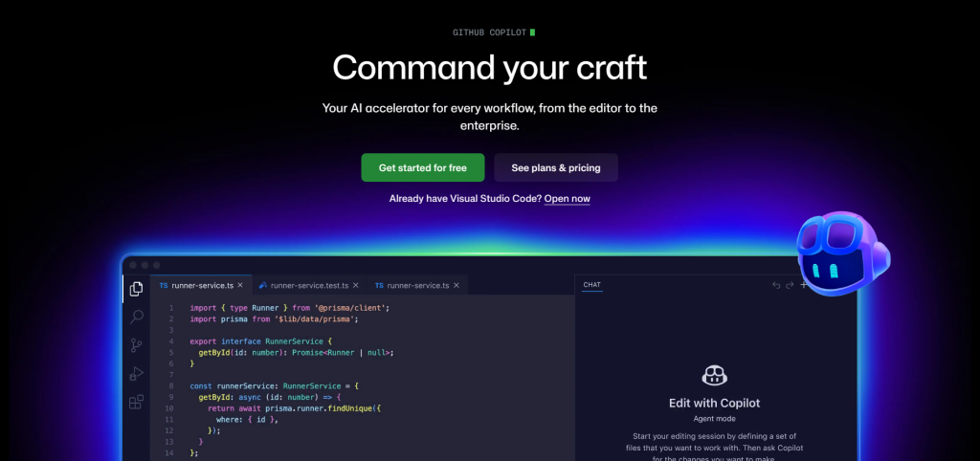Click the const runnerService: RunnerService line
The image size is (980, 461).
point(274,386)
